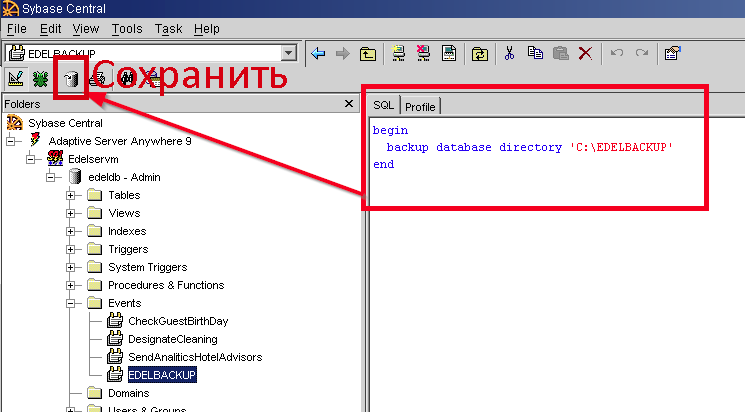Click the Cut scissors icon
745x412 pixels.
510,53
